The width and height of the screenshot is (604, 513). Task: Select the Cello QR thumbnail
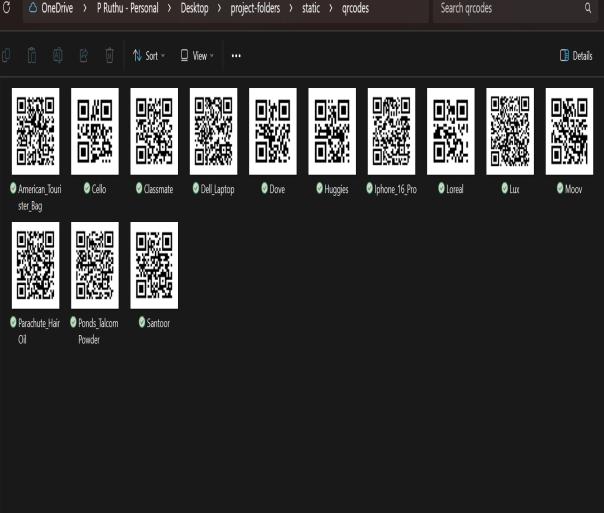tap(95, 131)
